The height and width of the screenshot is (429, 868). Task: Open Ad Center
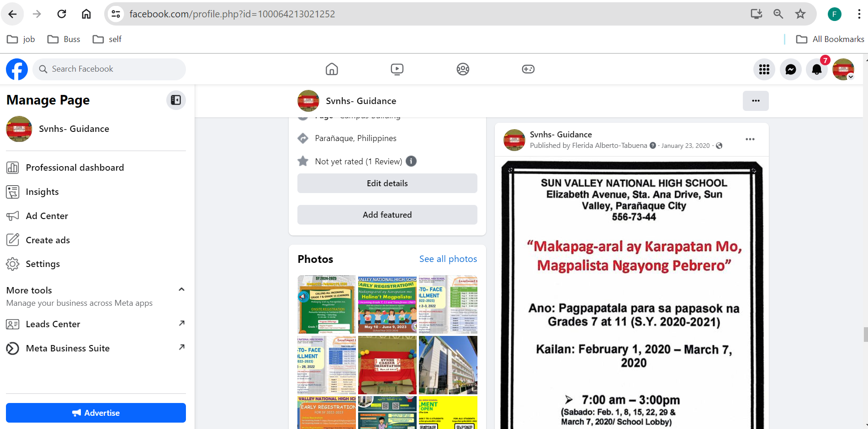[96, 216]
